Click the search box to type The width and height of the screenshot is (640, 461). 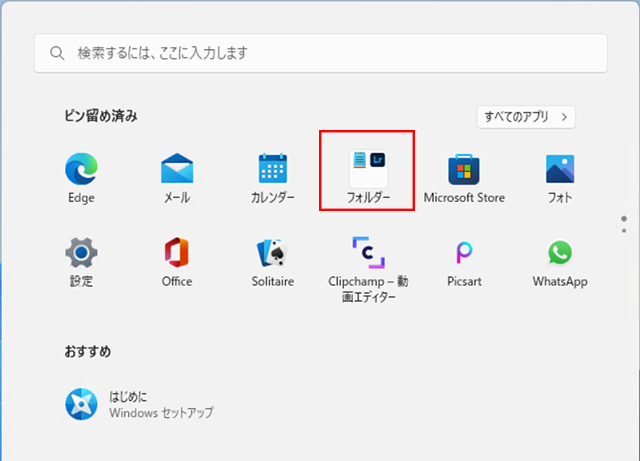point(320,52)
